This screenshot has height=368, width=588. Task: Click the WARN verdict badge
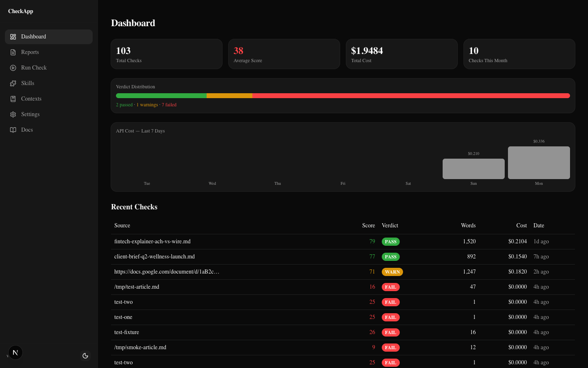(392, 272)
